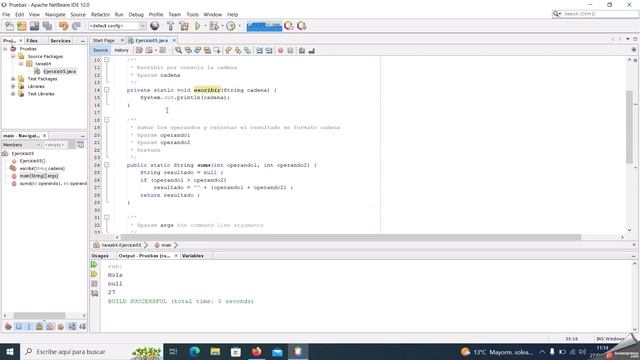Click the Last Edit icon in editor toolbar
Image resolution: width=640 pixels, height=360 pixels.
pyautogui.click(x=139, y=50)
